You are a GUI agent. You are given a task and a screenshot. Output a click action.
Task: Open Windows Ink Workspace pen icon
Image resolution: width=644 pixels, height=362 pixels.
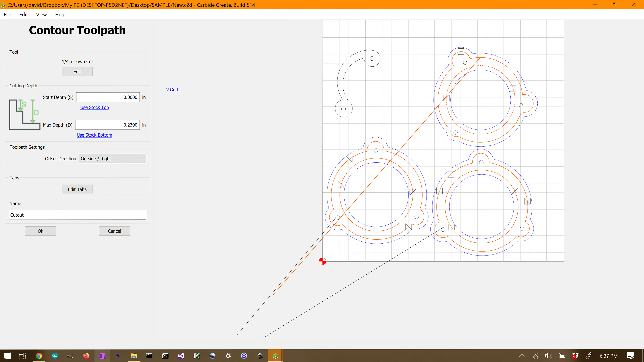point(589,356)
